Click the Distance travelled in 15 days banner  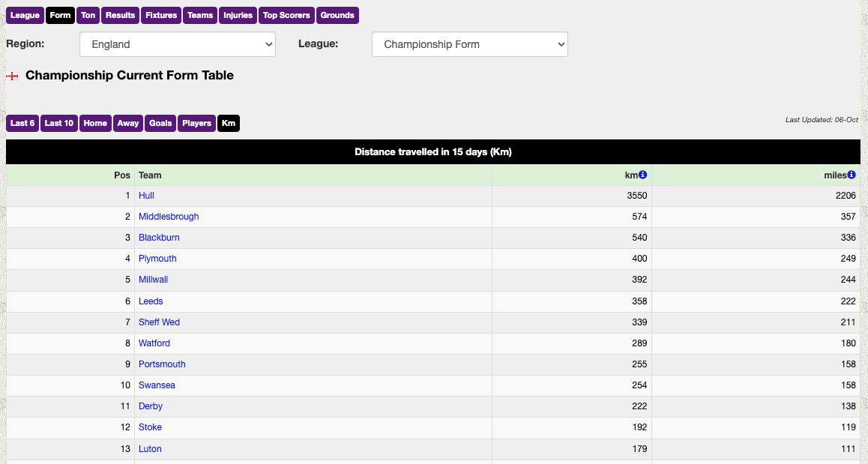(433, 151)
